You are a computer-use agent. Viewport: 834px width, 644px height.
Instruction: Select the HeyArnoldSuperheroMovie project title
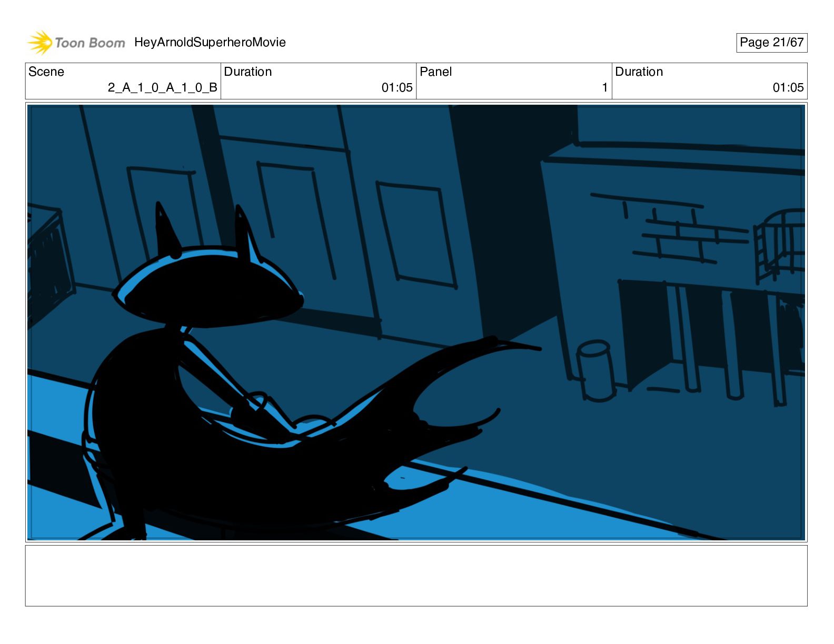pos(210,43)
